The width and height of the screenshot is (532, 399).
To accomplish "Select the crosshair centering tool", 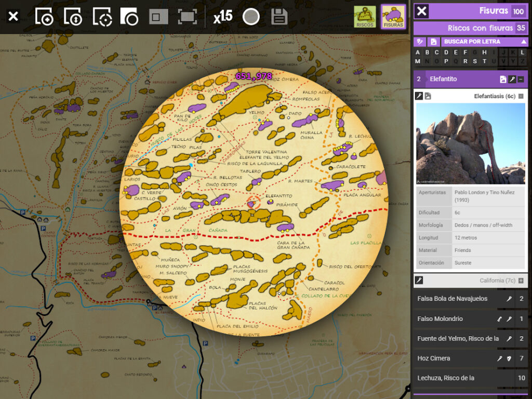I will tap(102, 17).
